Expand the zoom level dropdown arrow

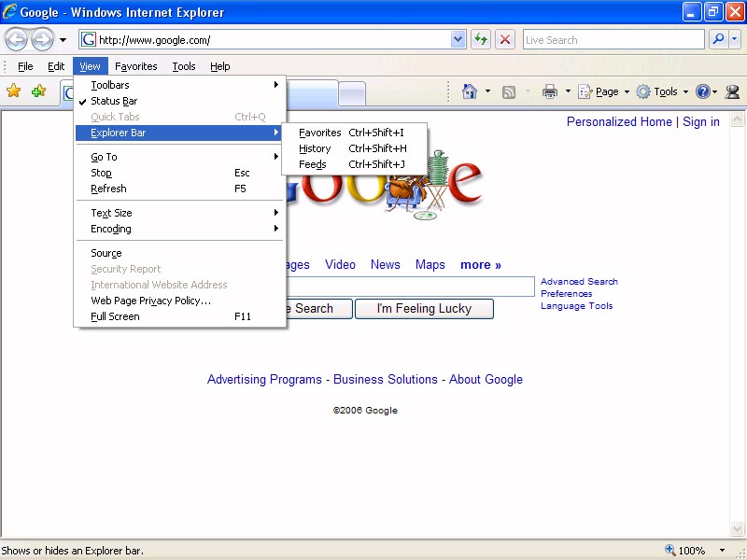click(x=724, y=551)
